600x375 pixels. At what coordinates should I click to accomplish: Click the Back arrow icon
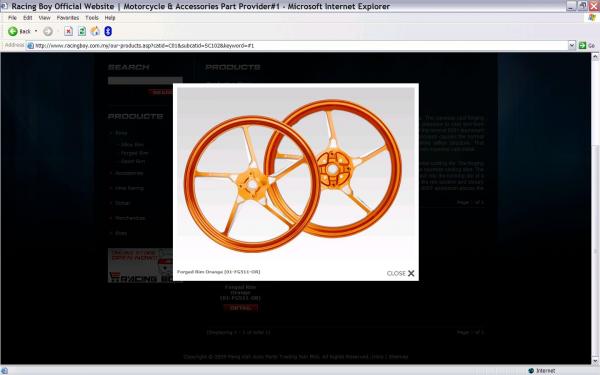click(x=13, y=31)
